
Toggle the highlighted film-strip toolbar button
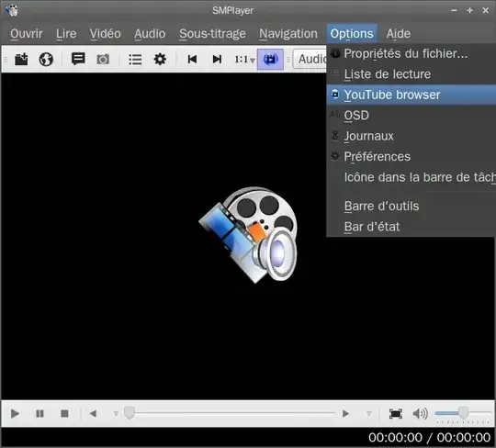coord(270,59)
